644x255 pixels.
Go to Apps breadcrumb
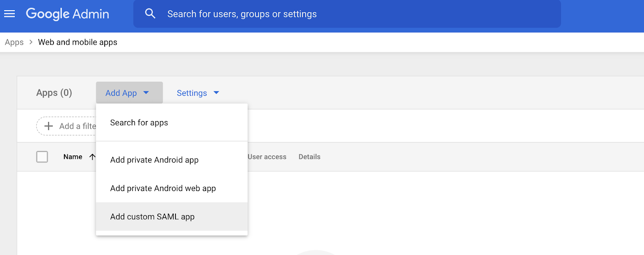click(x=14, y=42)
